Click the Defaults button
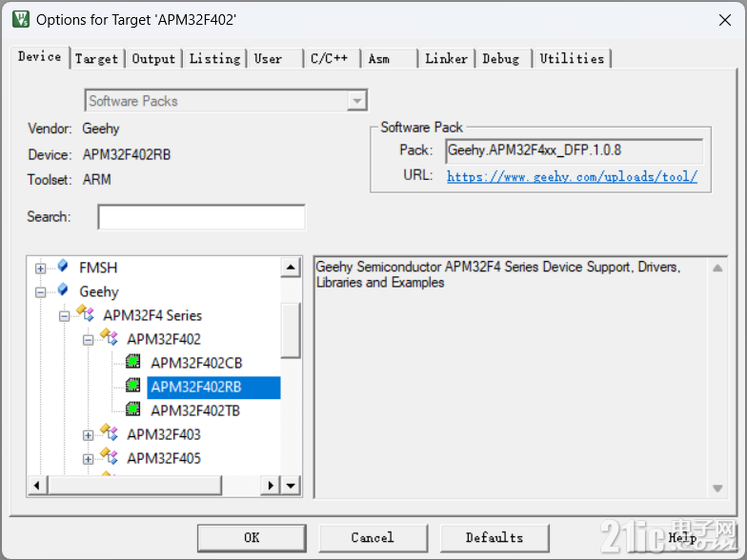This screenshot has width=747, height=560. 495,538
